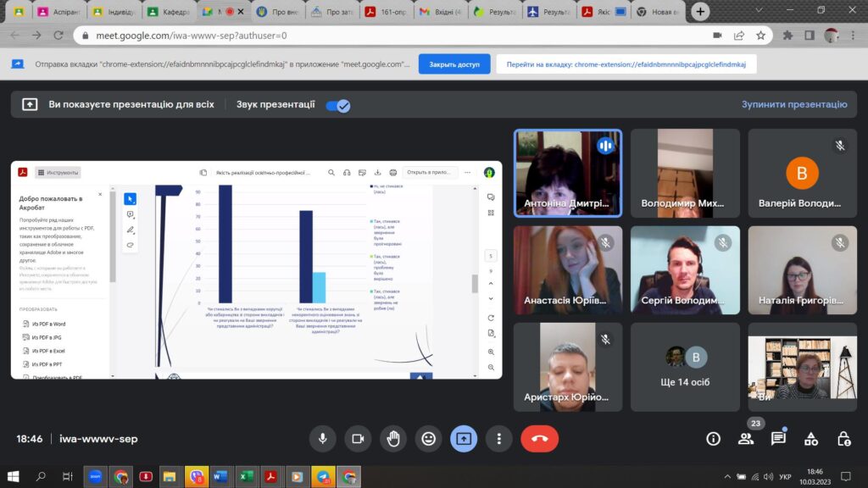868x488 pixels.
Task: Open more options three-dot menu in Meet
Action: click(499, 439)
